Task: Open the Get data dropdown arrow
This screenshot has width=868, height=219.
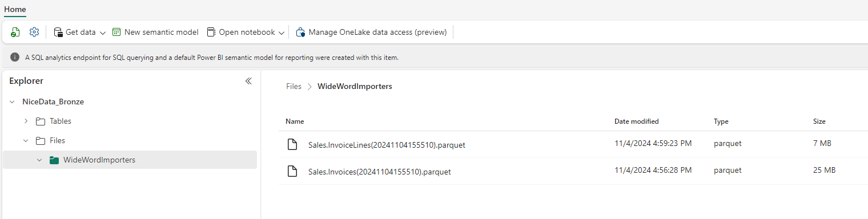Action: click(103, 33)
